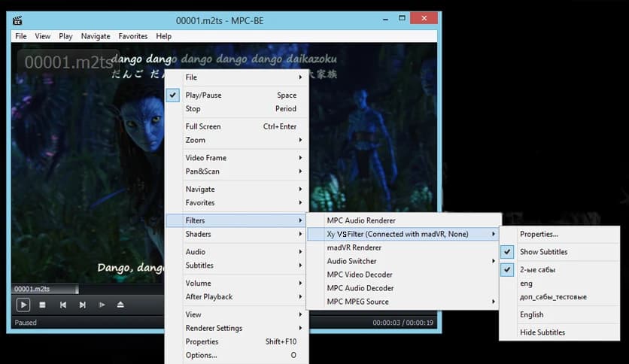Open the View menu in the menu bar
The height and width of the screenshot is (364, 629).
43,36
